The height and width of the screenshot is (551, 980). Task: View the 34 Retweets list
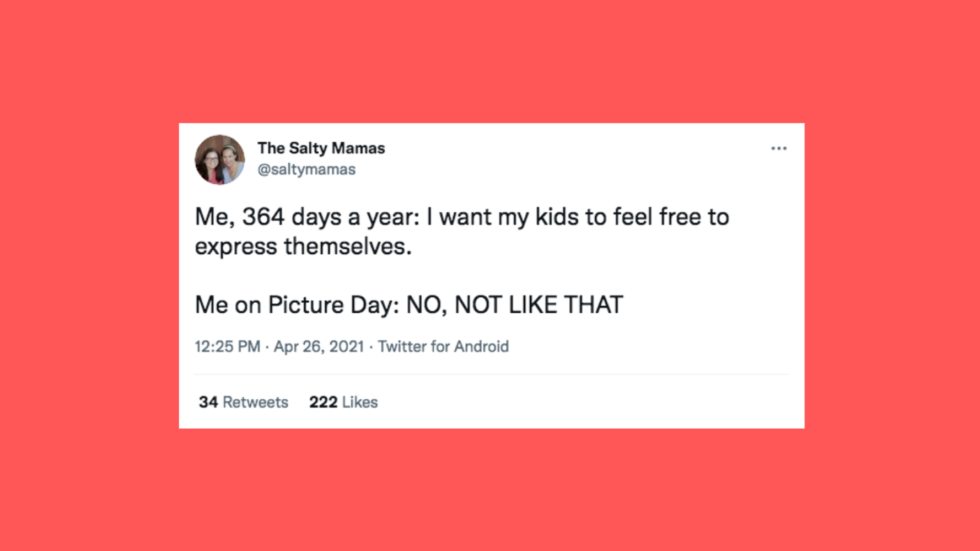pos(244,402)
